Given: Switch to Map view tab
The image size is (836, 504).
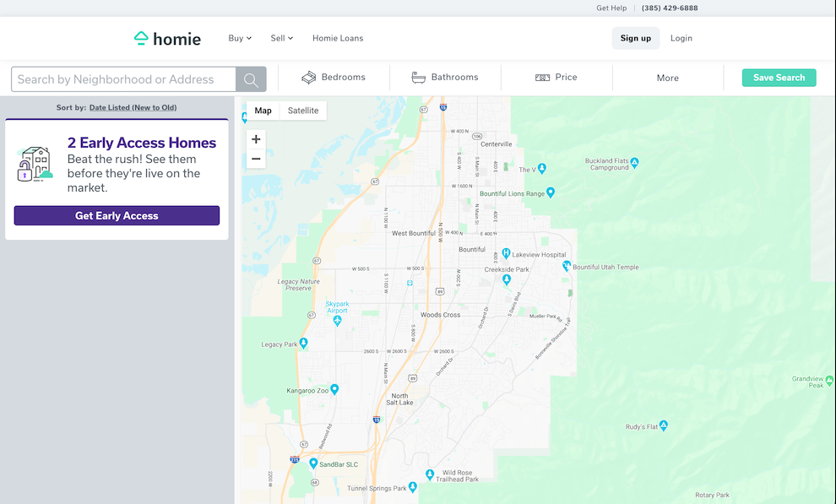Looking at the screenshot, I should click(263, 111).
